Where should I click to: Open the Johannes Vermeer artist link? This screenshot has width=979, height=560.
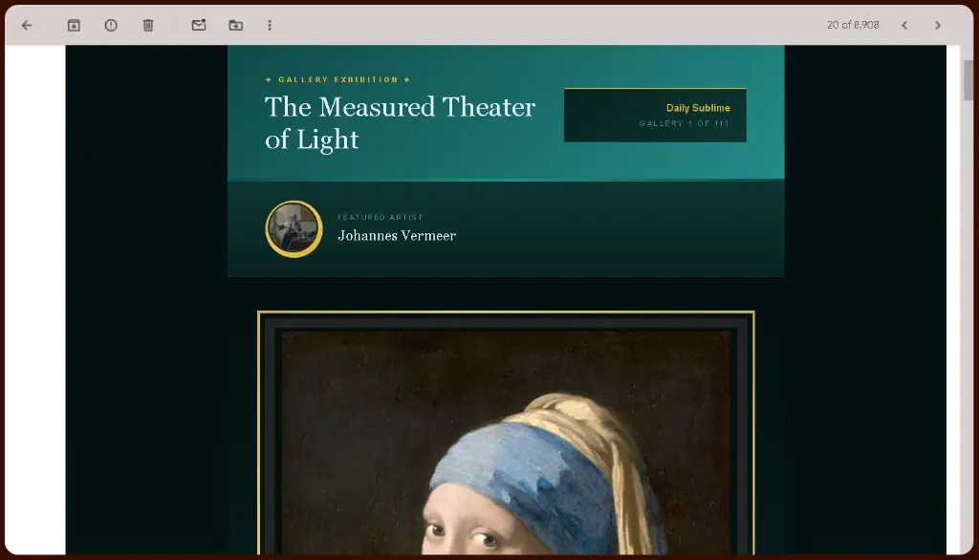[397, 235]
